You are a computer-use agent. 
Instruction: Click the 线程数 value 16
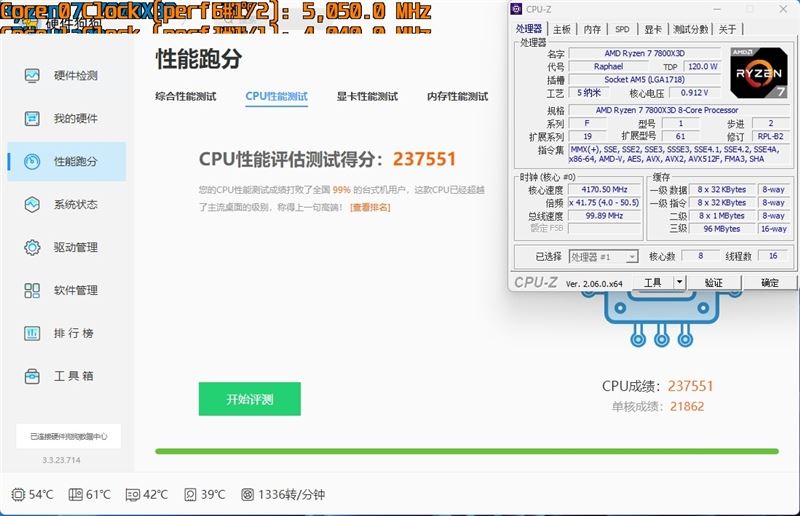773,256
